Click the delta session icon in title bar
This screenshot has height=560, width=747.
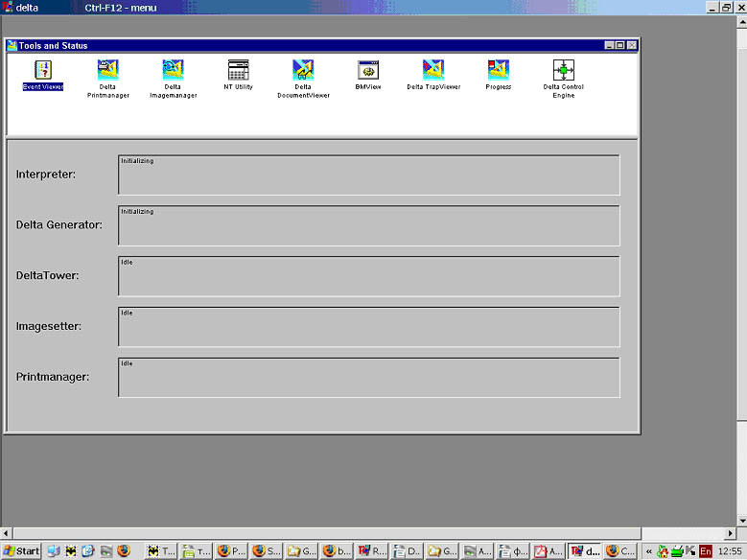tap(7, 7)
